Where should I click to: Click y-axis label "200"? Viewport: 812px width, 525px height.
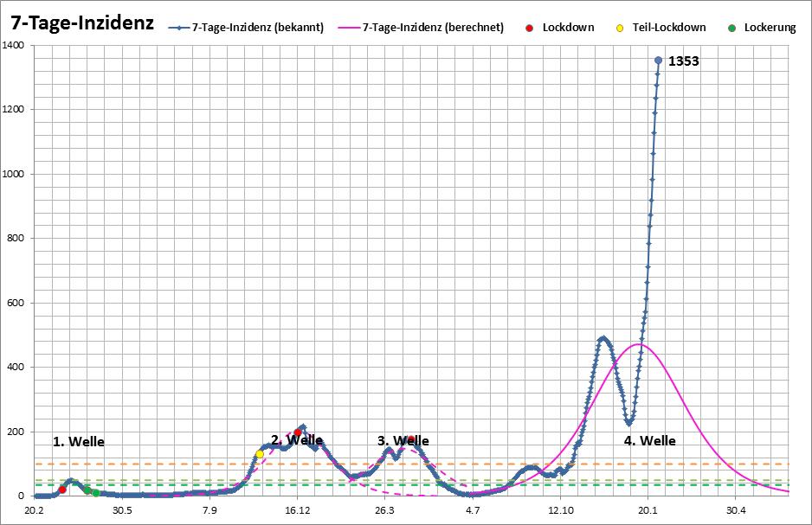[16, 432]
